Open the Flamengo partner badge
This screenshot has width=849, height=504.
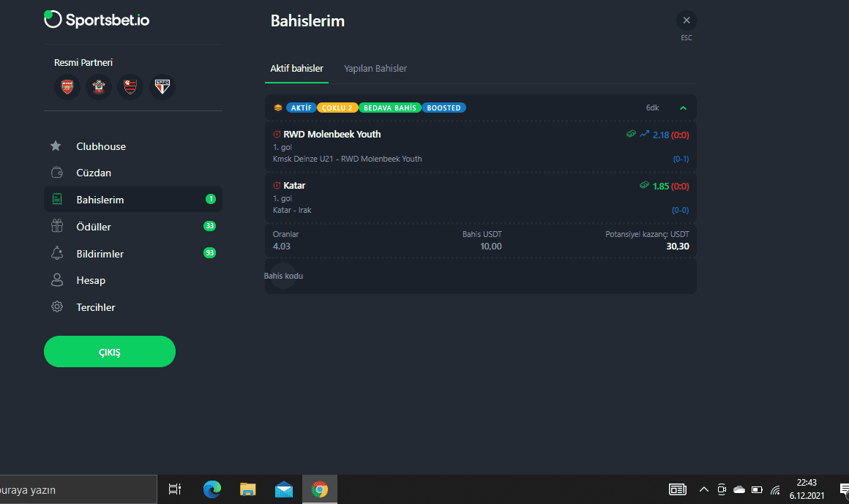130,86
